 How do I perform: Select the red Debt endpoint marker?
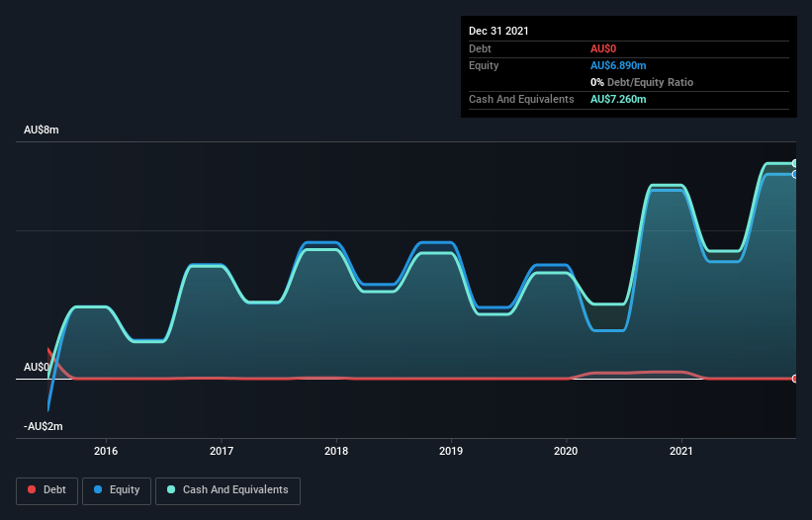coord(795,379)
